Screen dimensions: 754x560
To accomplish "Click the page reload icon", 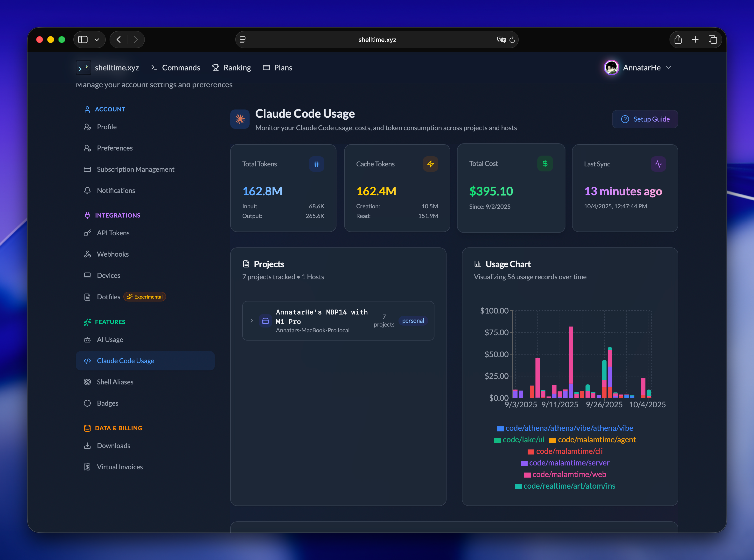I will [512, 40].
